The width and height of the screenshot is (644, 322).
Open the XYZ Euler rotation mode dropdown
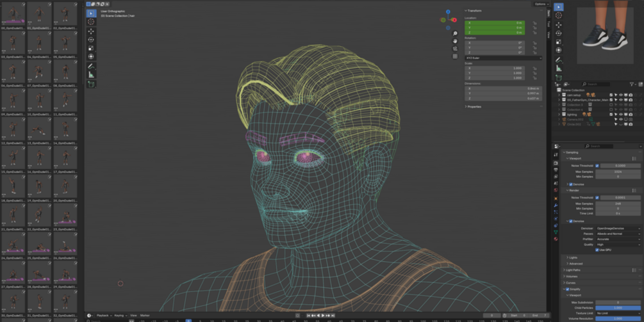click(x=504, y=58)
